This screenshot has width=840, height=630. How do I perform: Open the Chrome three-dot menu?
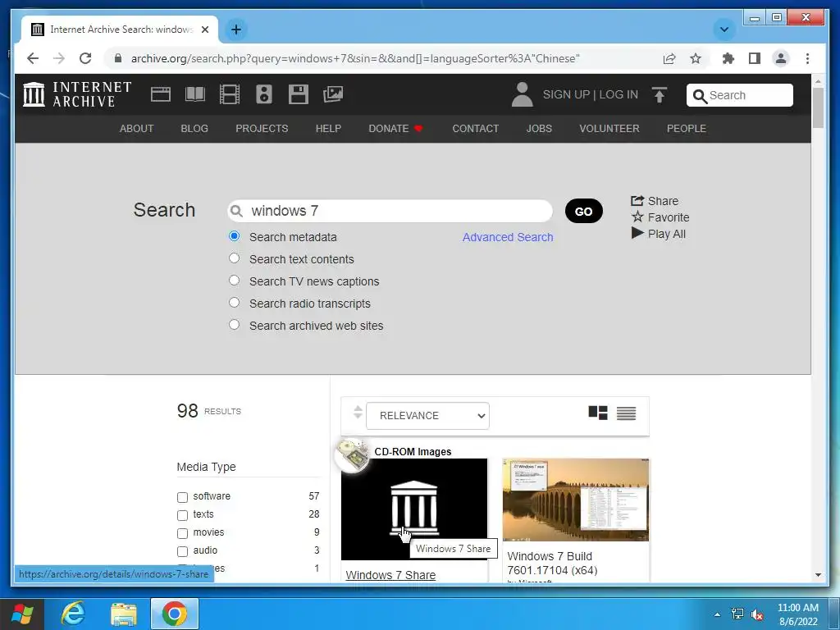(807, 58)
